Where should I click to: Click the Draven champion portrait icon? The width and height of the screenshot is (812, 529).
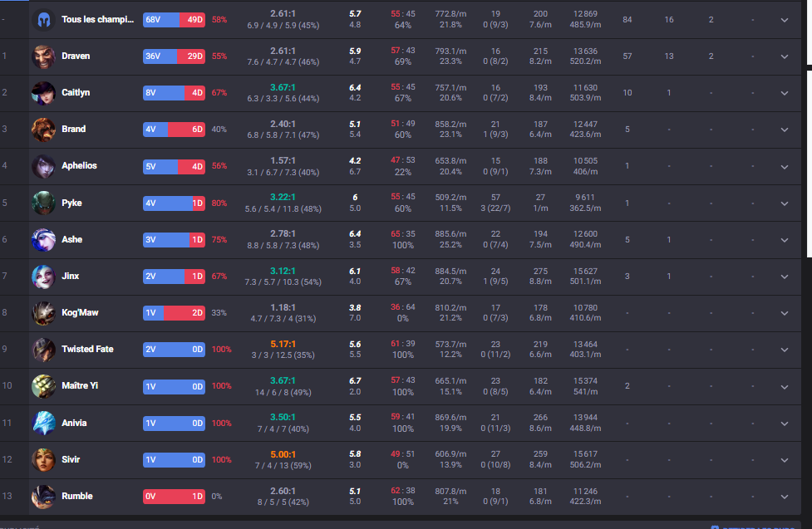43,56
